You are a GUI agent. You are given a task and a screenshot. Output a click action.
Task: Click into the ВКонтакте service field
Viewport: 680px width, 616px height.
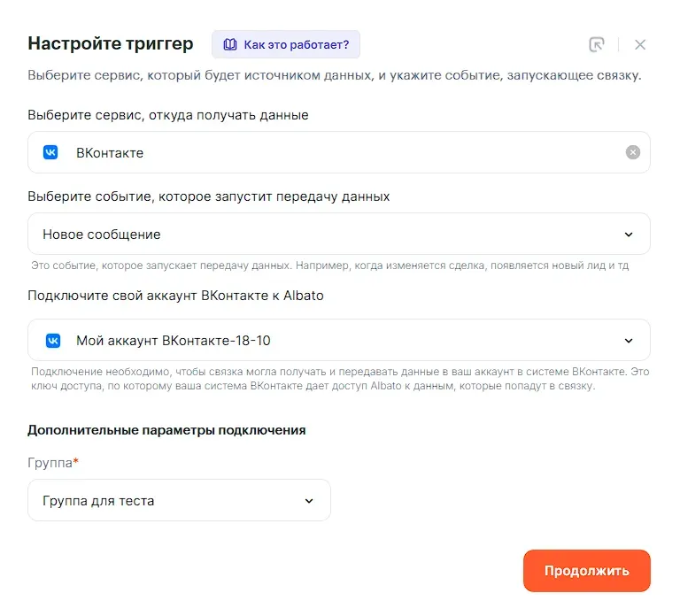[x=336, y=152]
